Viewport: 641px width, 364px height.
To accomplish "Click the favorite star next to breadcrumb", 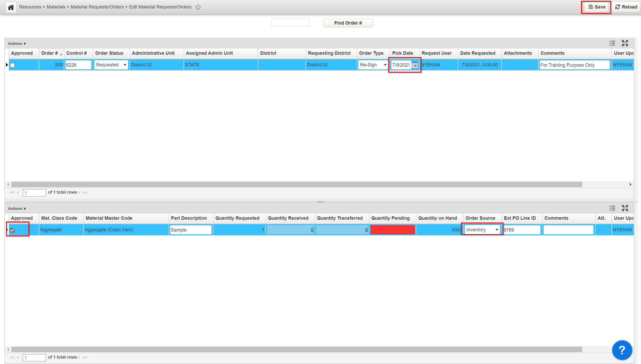I will coord(198,7).
